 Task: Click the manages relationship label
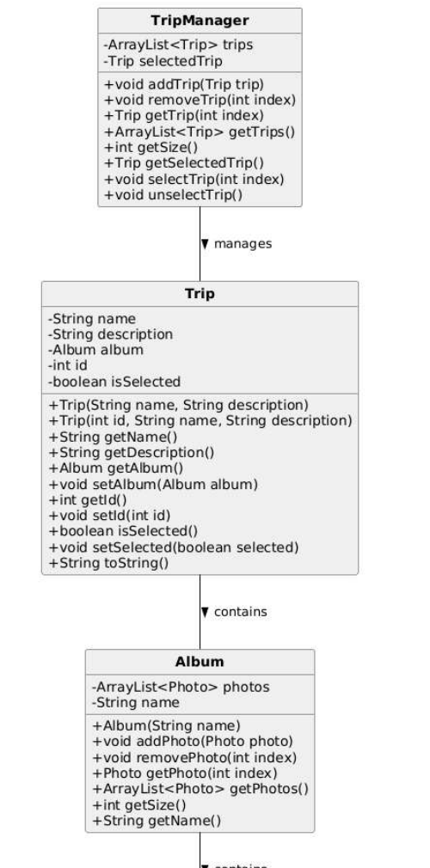coord(243,244)
